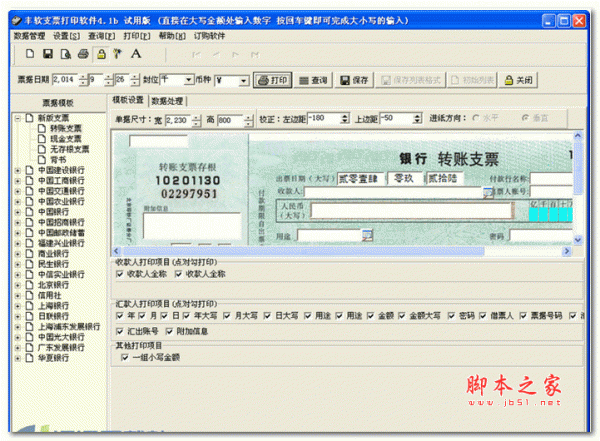Toggle 金额大写 print checkbox

[x=401, y=316]
